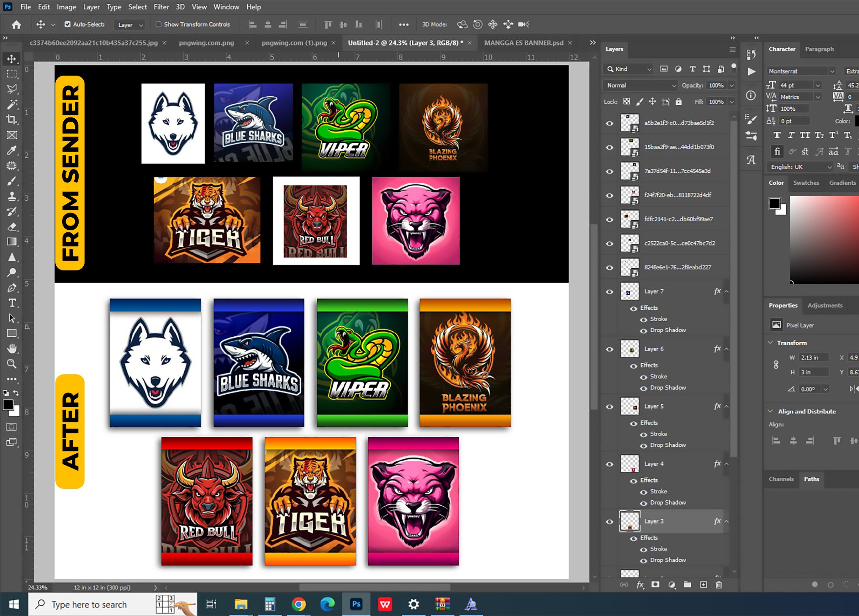Open the Filter menu

tap(161, 7)
